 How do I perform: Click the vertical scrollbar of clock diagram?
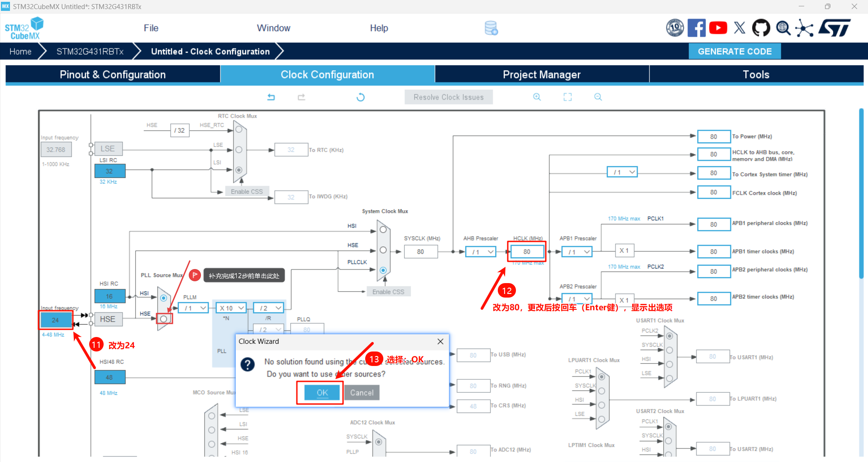click(x=861, y=193)
